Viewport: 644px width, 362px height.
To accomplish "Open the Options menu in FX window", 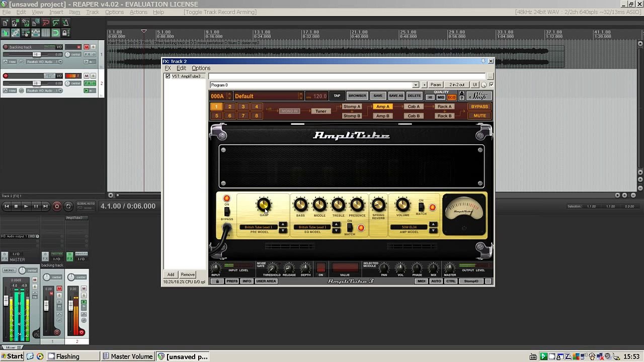I will pyautogui.click(x=201, y=68).
